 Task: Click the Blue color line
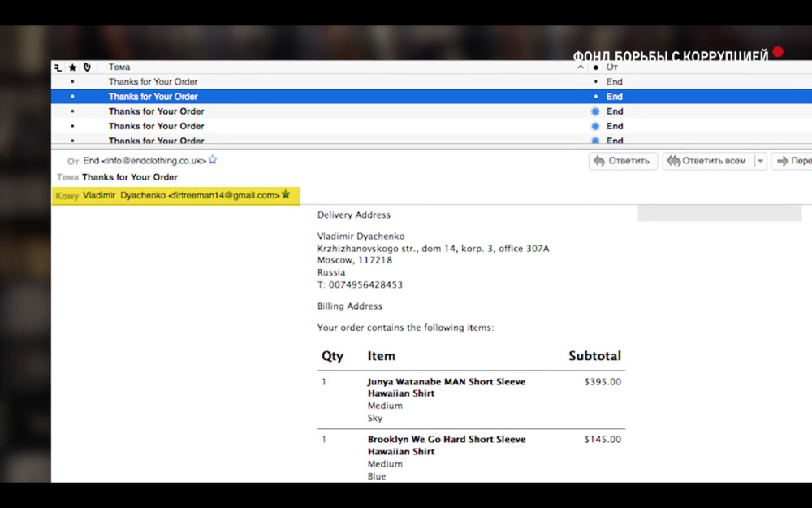pyautogui.click(x=377, y=476)
